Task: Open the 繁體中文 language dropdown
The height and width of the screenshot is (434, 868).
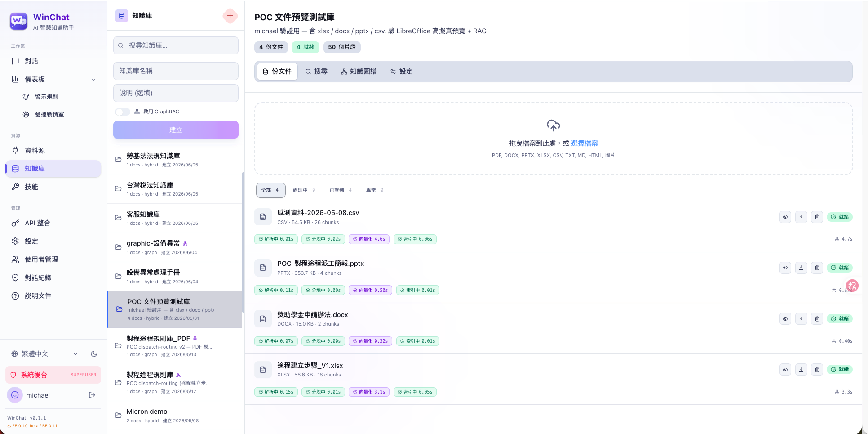Action: point(44,354)
